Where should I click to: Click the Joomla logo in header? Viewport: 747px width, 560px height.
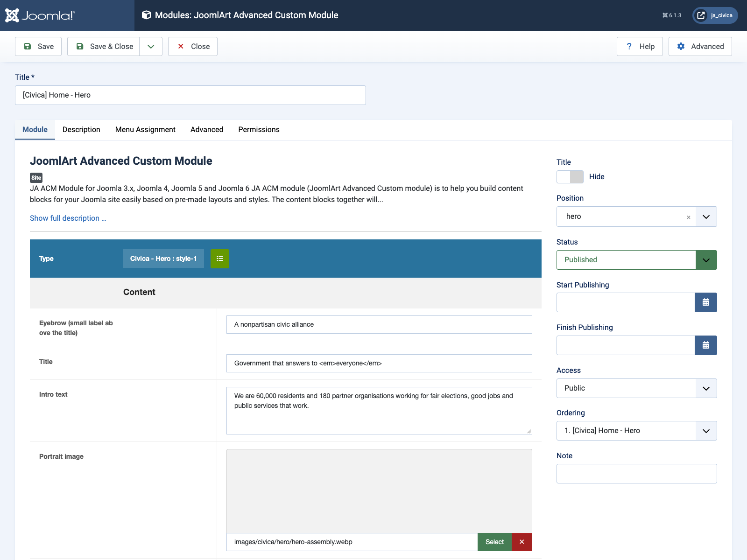coord(40,15)
